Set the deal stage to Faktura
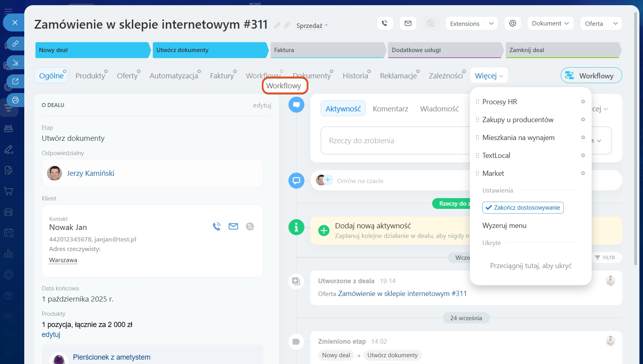This screenshot has width=643, height=364. pos(327,50)
